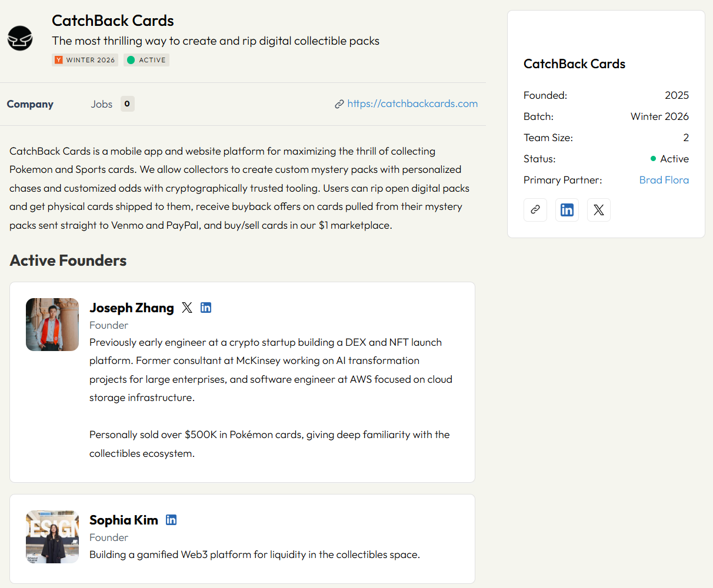Open Joseph Zhang's LinkedIn icon
The image size is (713, 588).
coord(206,308)
